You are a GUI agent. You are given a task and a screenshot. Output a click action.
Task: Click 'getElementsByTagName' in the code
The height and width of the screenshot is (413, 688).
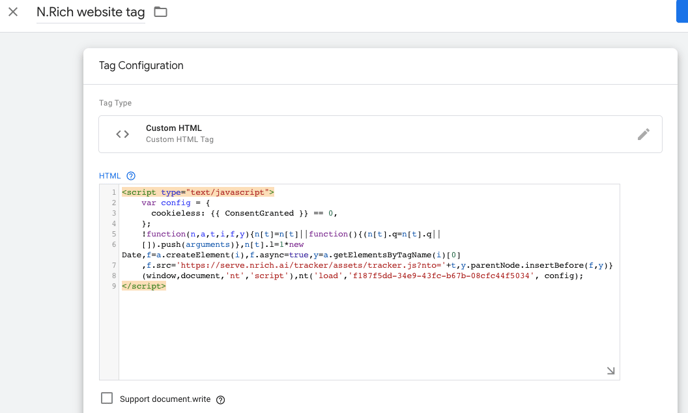pyautogui.click(x=382, y=255)
